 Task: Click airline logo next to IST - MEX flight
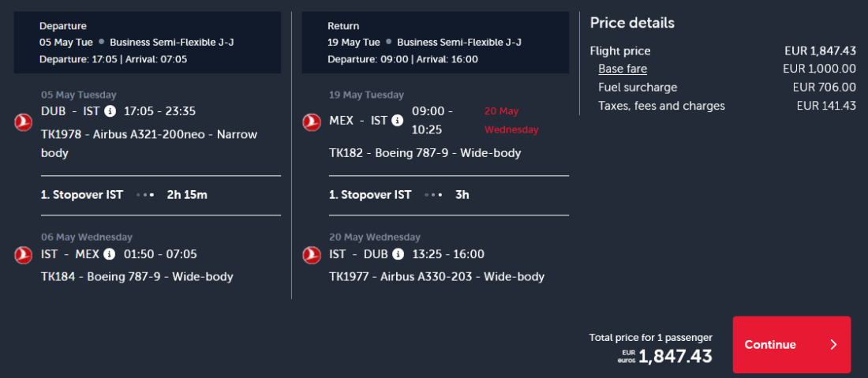[x=22, y=255]
